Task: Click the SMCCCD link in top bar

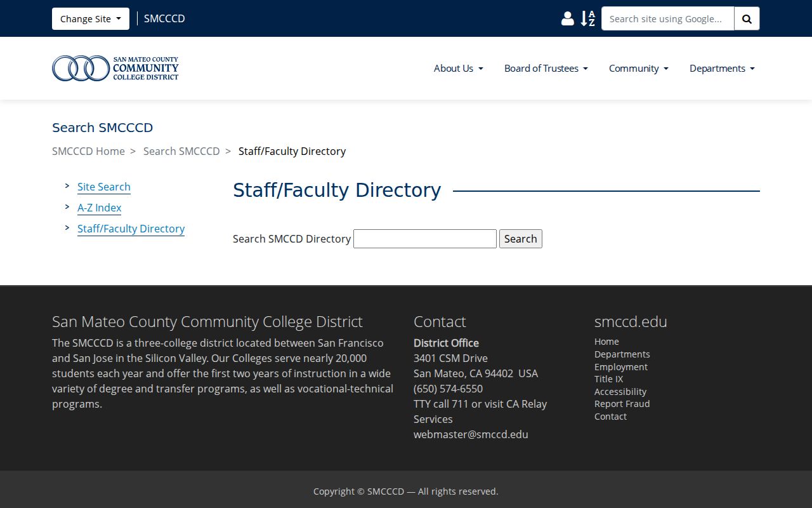Action: [164, 19]
